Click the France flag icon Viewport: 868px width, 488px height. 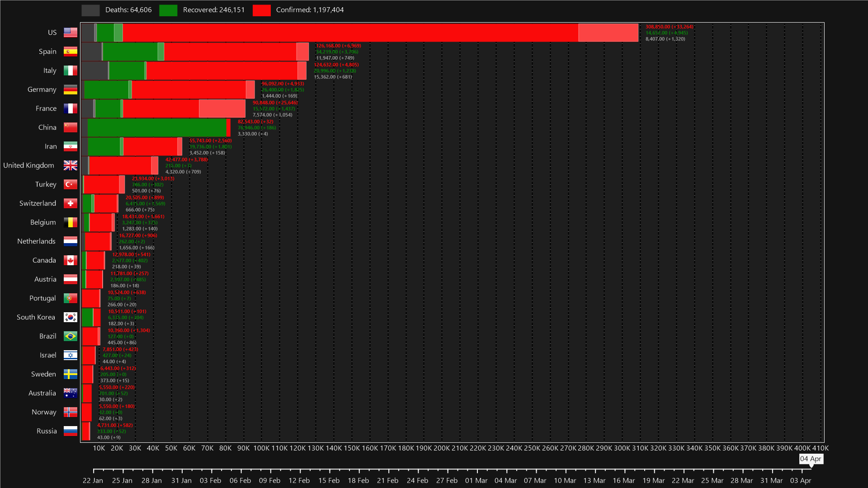pyautogui.click(x=71, y=108)
